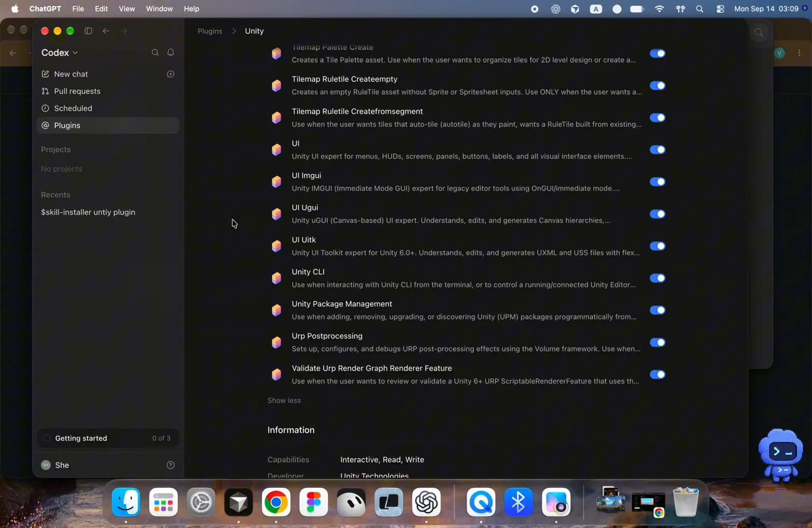Open the Help menu

191,9
